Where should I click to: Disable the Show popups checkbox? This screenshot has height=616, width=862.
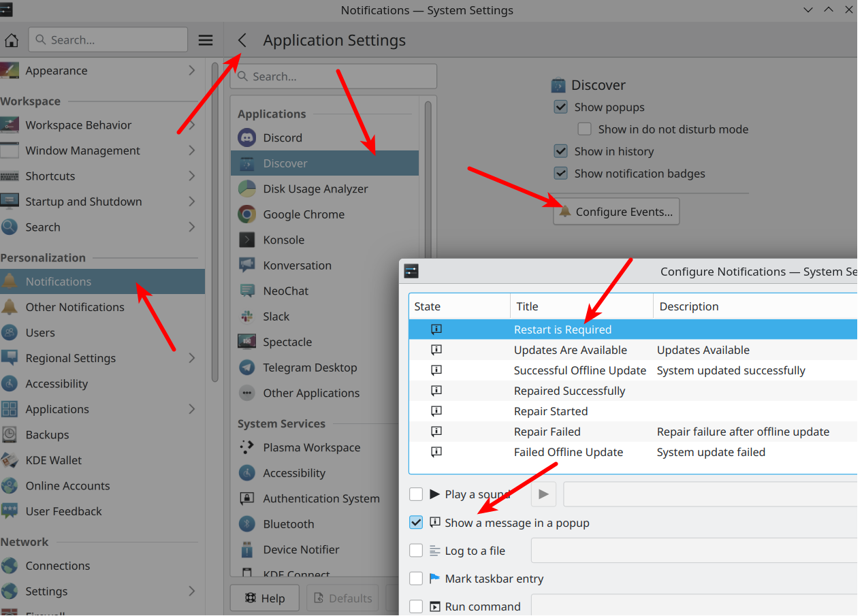pos(561,107)
